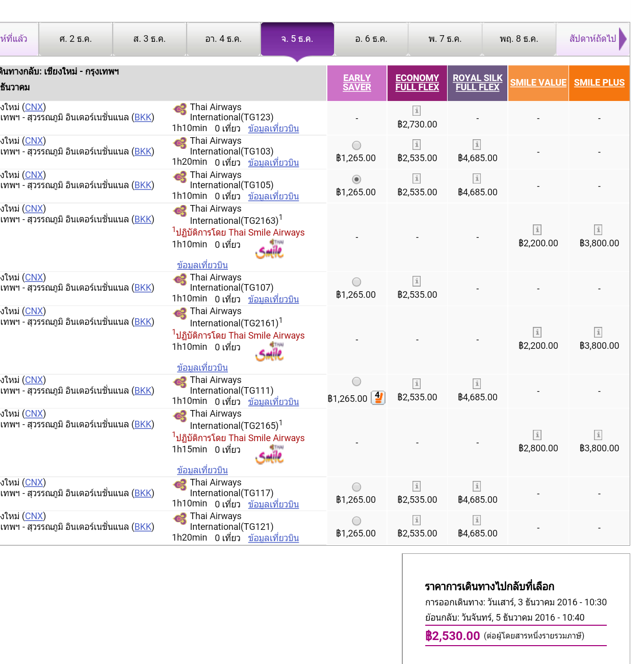Select Early Saver fare for flight TG107
This screenshot has width=644, height=664.
pyautogui.click(x=356, y=282)
